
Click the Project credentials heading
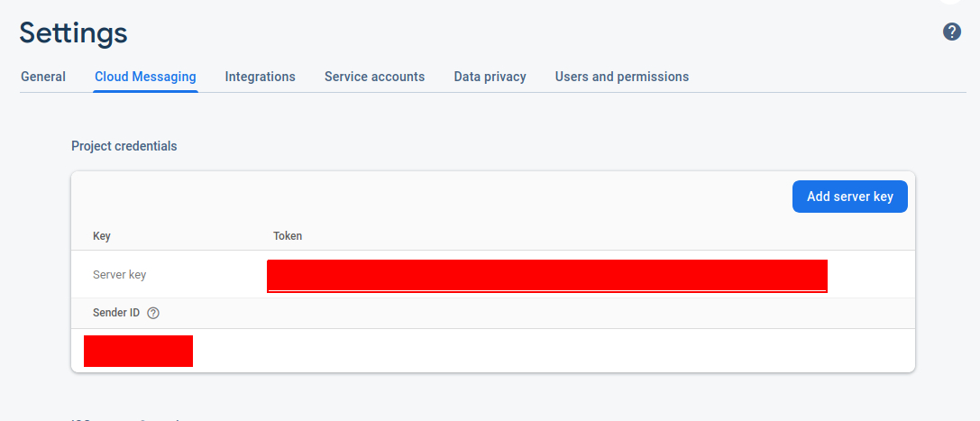pos(124,146)
